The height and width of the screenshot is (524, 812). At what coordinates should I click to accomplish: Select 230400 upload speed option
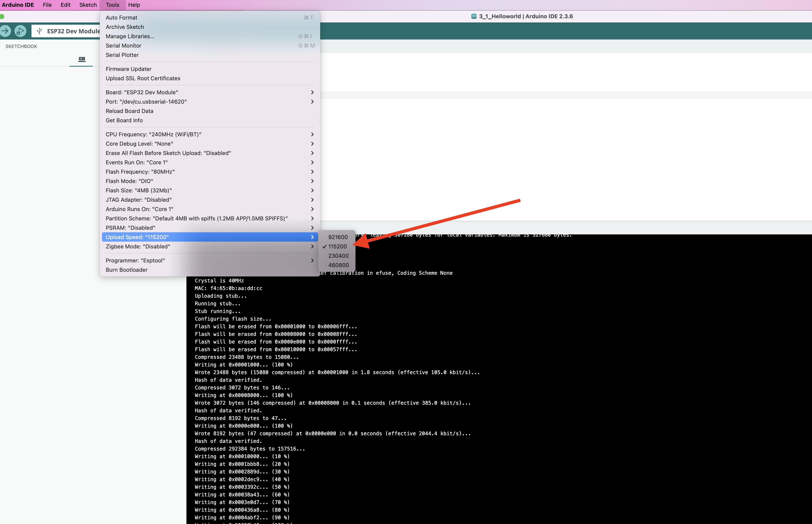point(337,256)
